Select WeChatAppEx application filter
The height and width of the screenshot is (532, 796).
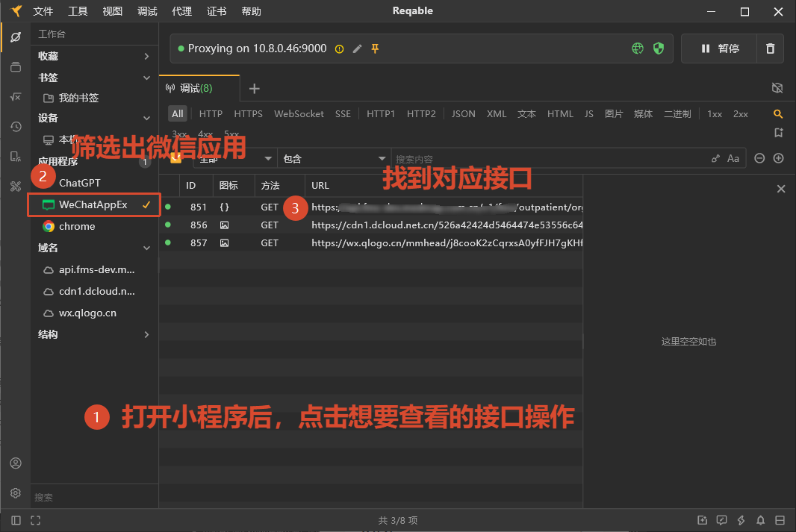coord(94,205)
